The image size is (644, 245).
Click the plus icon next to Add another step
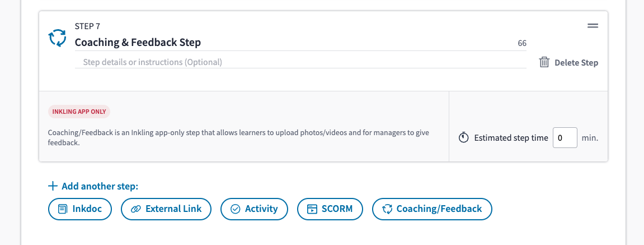[x=53, y=186]
